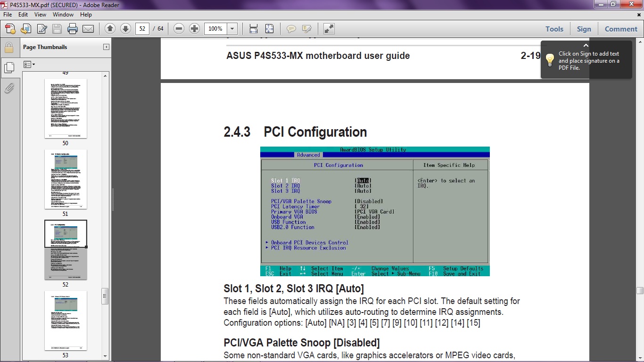Click the convert file to PDF icon

click(26, 29)
